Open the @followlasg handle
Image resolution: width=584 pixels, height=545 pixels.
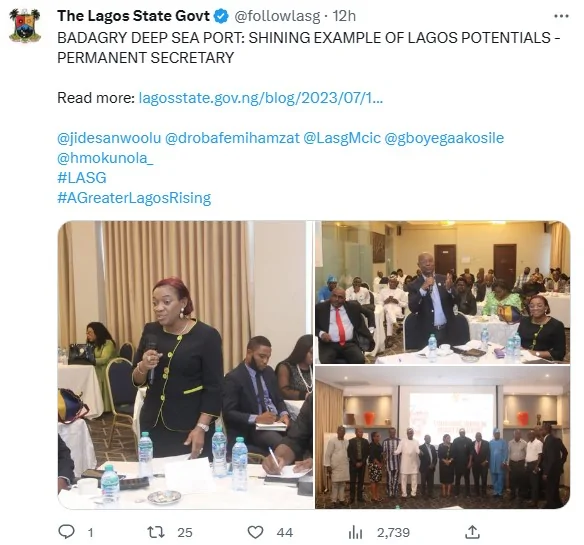(x=277, y=16)
